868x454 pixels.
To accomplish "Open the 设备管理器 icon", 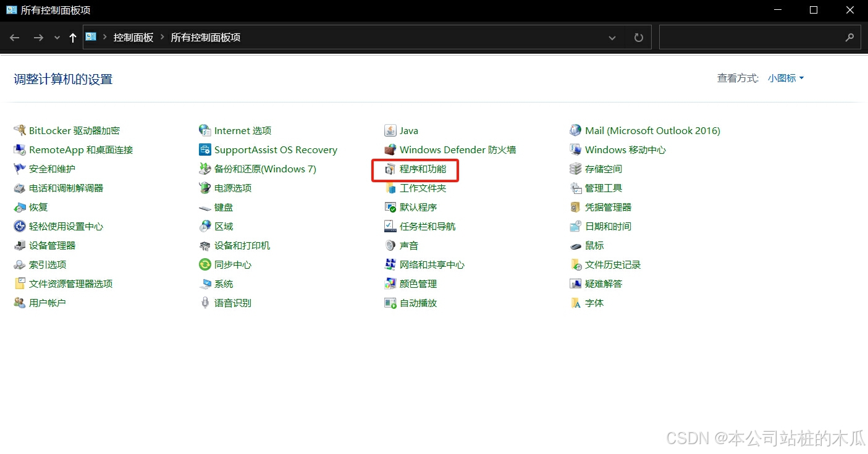I will pos(19,245).
